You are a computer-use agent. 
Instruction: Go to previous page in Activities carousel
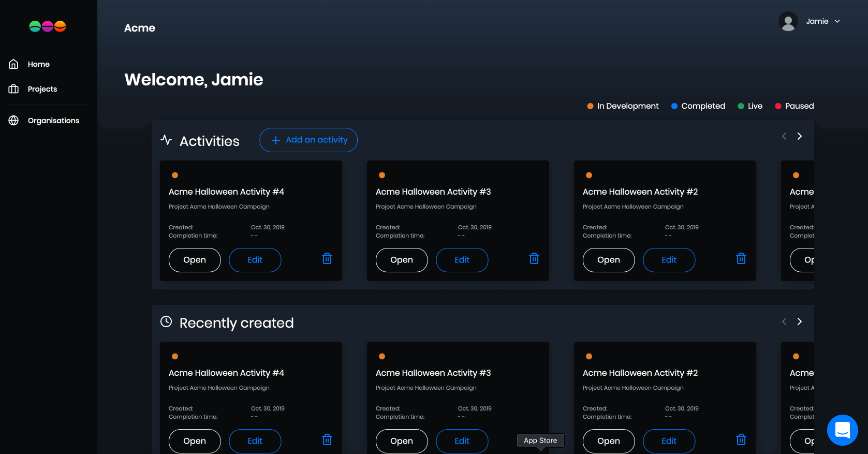[784, 136]
